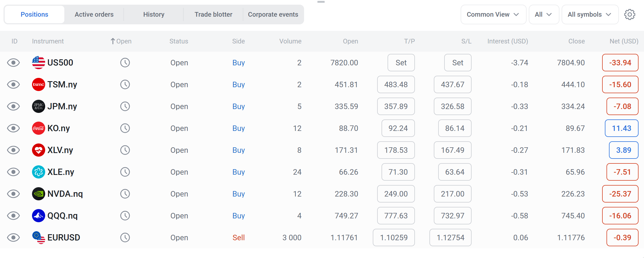Screen dimensions: 644x258
Task: Click the NVIDIA logo icon
Action: 39,194
